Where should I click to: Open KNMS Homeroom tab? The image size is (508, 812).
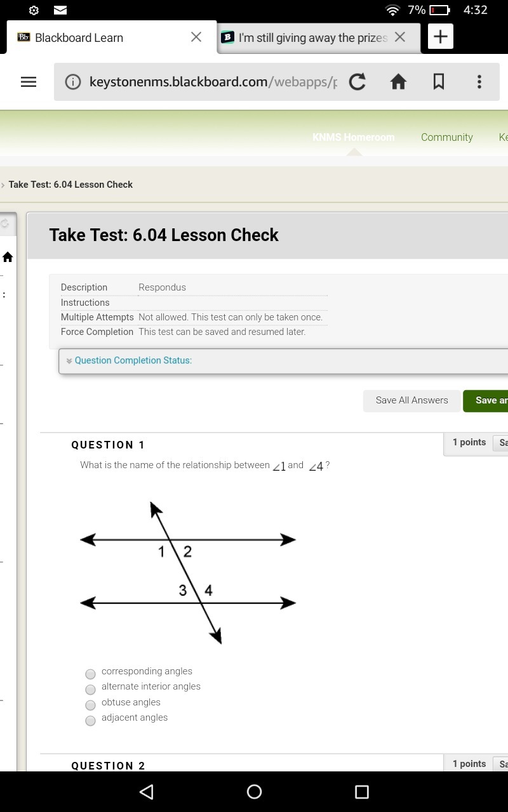pyautogui.click(x=353, y=137)
